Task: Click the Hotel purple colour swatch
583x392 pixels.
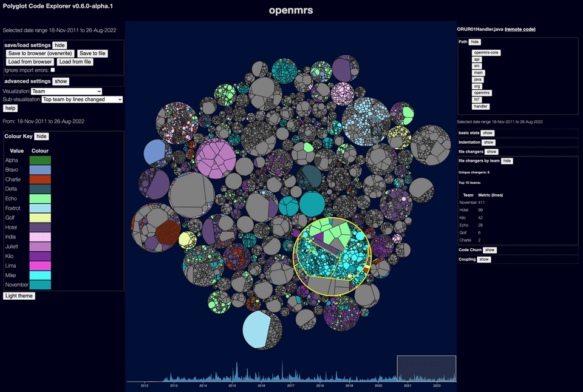Action: click(x=40, y=228)
